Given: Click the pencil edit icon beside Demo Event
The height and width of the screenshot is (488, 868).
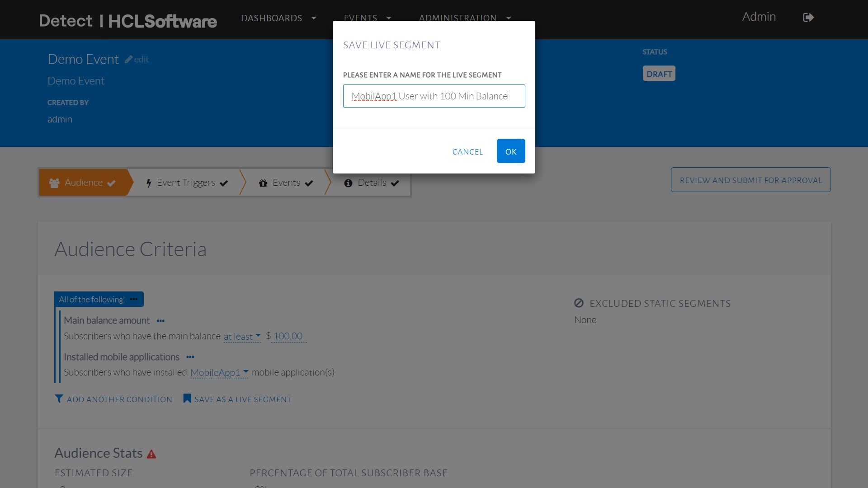Looking at the screenshot, I should pos(129,60).
